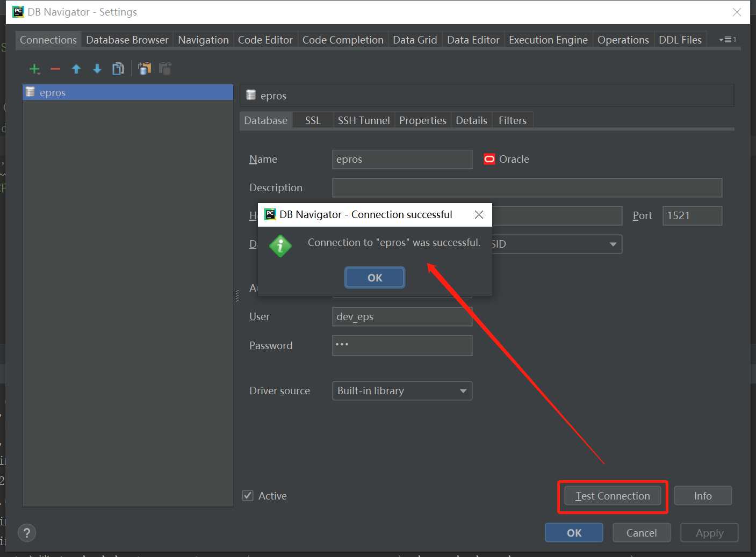Screen dimensions: 756x557
Task: Select the Connections tab
Action: (x=48, y=40)
